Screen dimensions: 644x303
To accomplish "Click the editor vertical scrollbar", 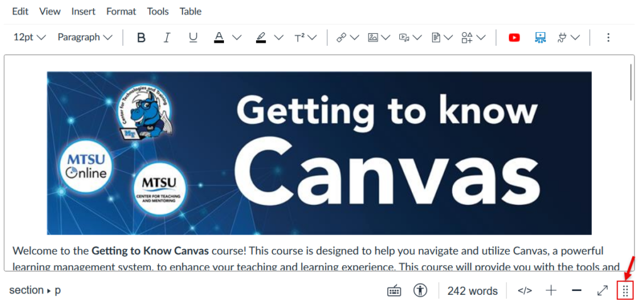I will coord(631,82).
